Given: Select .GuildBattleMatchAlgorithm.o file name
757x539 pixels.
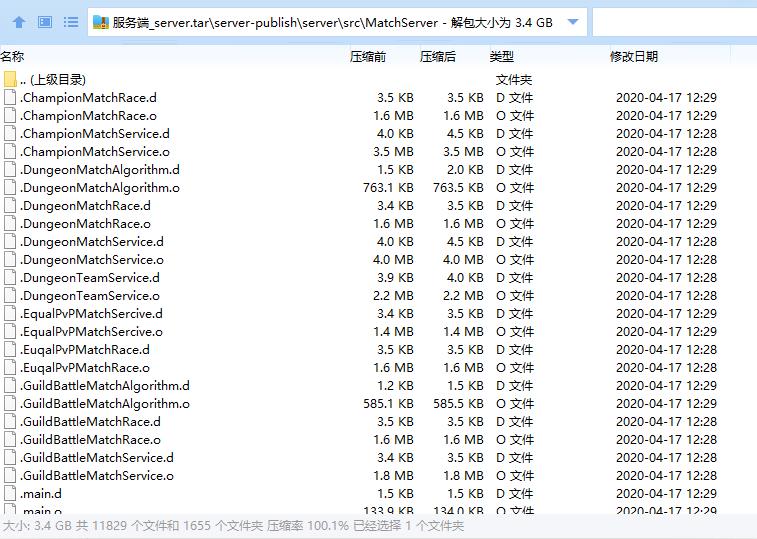Looking at the screenshot, I should pos(105,404).
